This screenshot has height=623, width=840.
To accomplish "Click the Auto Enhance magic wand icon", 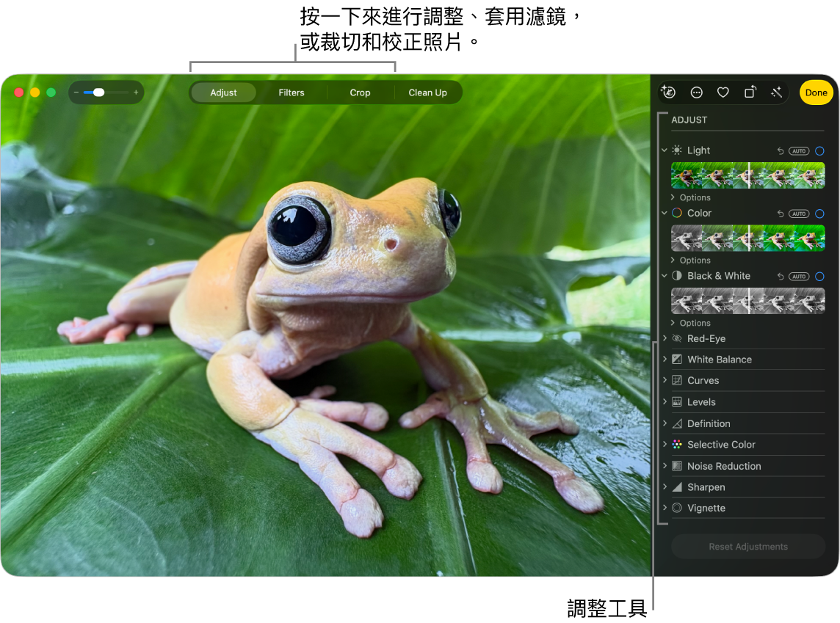I will pos(776,92).
